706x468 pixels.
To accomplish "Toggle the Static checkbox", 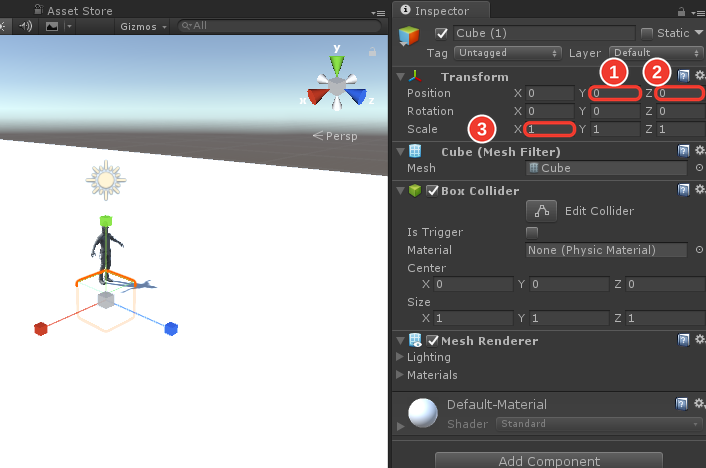I will pos(647,33).
